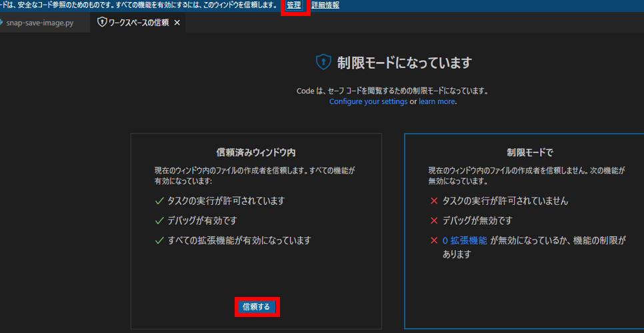The height and width of the screenshot is (333, 644).
Task: Open the 詳細情報 link in the banner
Action: pos(325,5)
